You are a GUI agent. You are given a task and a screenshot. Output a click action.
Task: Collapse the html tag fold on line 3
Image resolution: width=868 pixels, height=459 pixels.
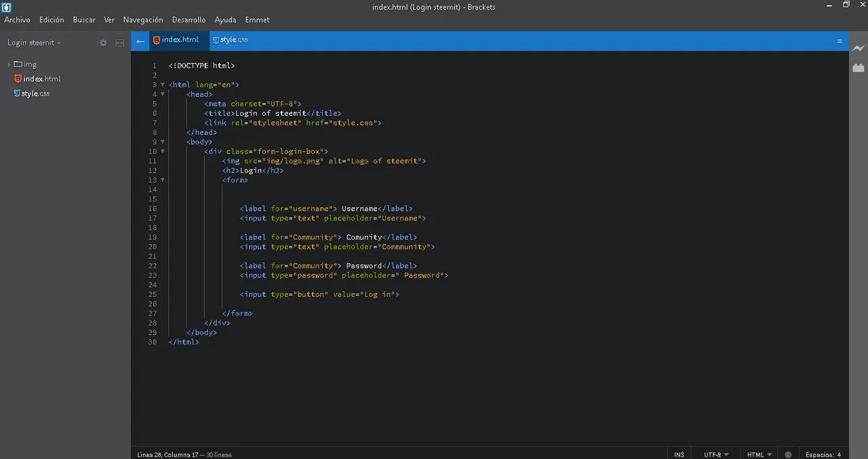click(x=163, y=85)
